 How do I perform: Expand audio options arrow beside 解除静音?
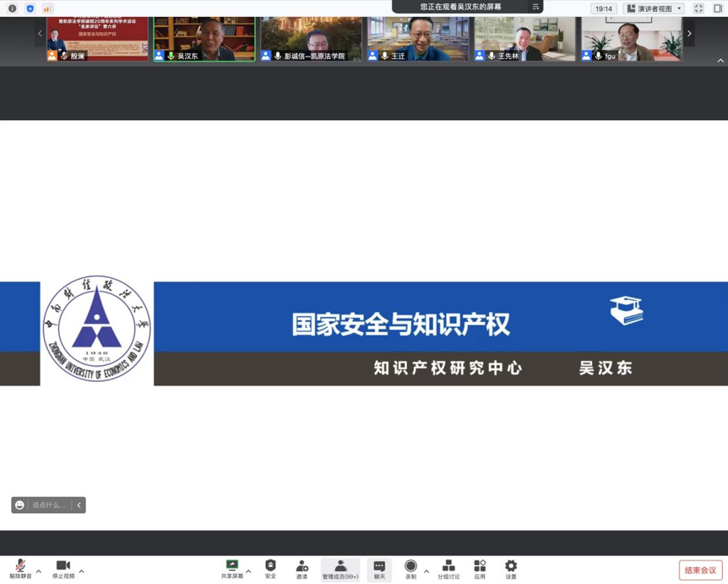(39, 571)
